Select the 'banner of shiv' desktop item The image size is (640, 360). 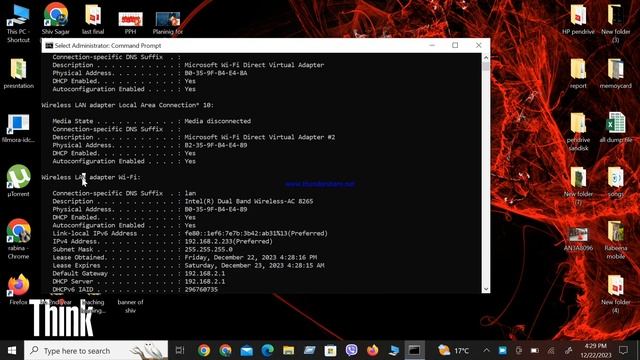[130, 306]
